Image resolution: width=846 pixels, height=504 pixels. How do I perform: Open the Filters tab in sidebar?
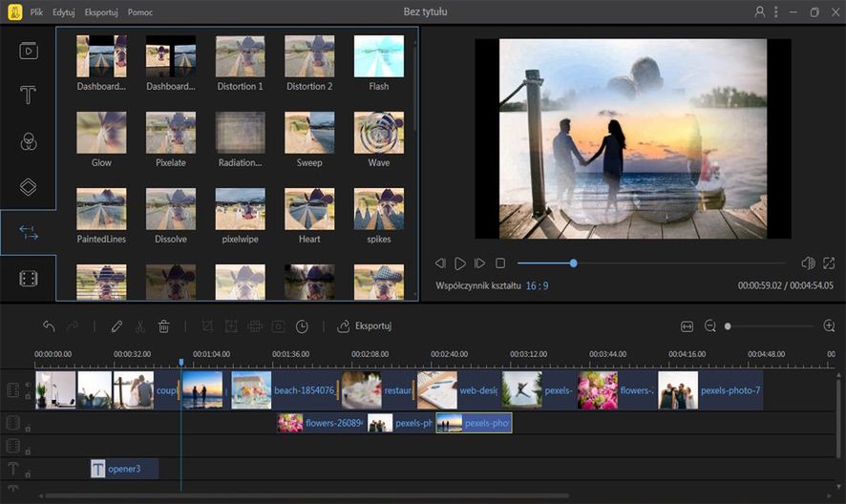(28, 141)
